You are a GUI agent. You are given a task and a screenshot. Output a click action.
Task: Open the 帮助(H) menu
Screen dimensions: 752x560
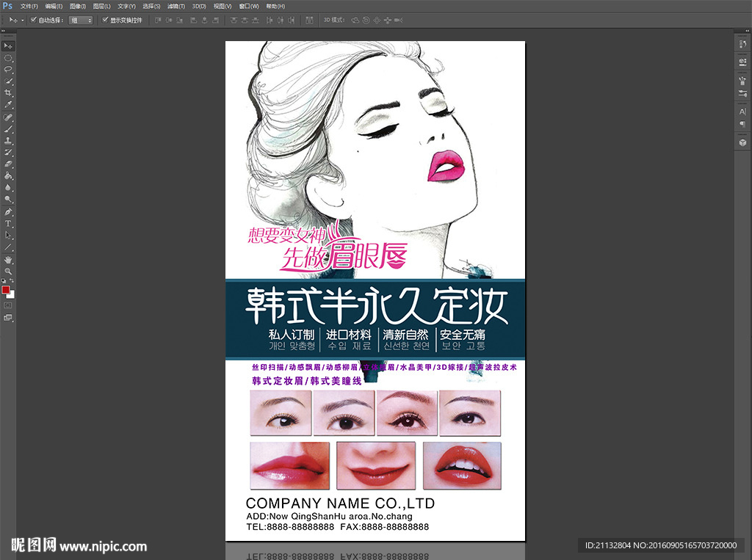(275, 6)
